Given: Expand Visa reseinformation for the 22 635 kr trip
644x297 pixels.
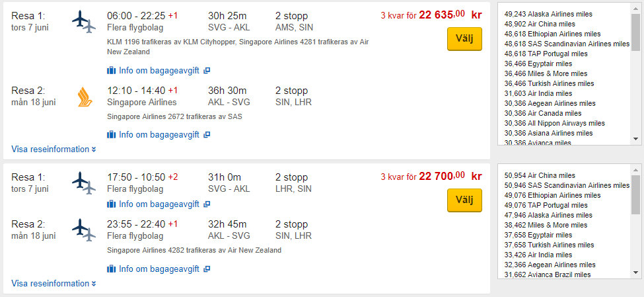Looking at the screenshot, I should [x=54, y=149].
